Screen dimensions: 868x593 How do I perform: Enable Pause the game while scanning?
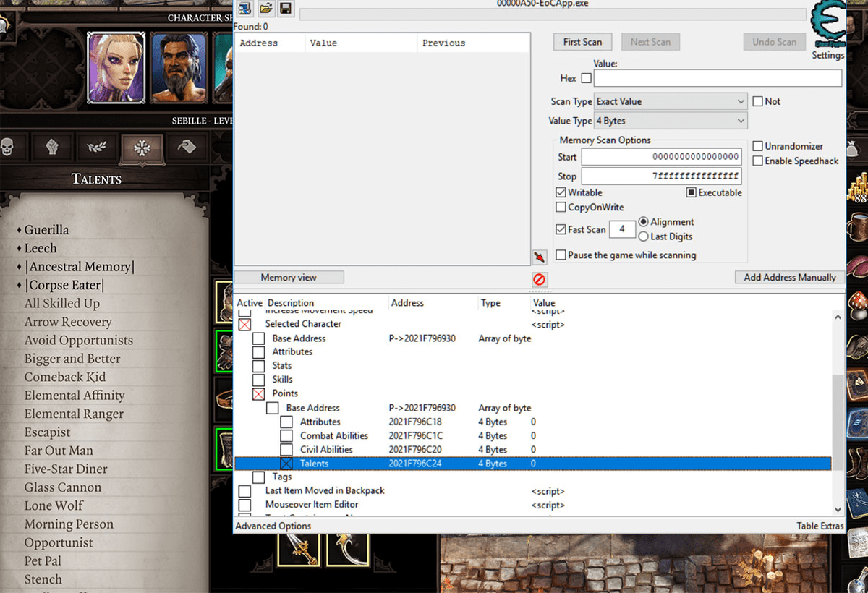(x=561, y=255)
